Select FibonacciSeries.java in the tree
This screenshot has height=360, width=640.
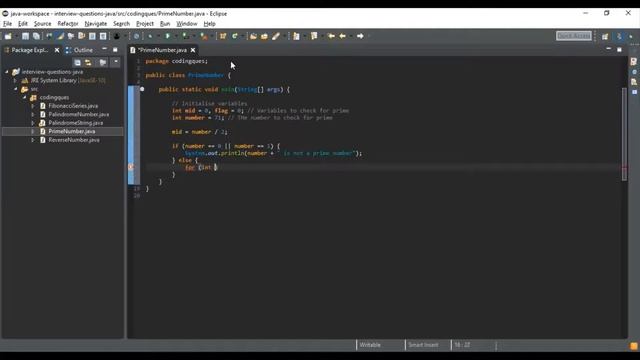pos(73,106)
